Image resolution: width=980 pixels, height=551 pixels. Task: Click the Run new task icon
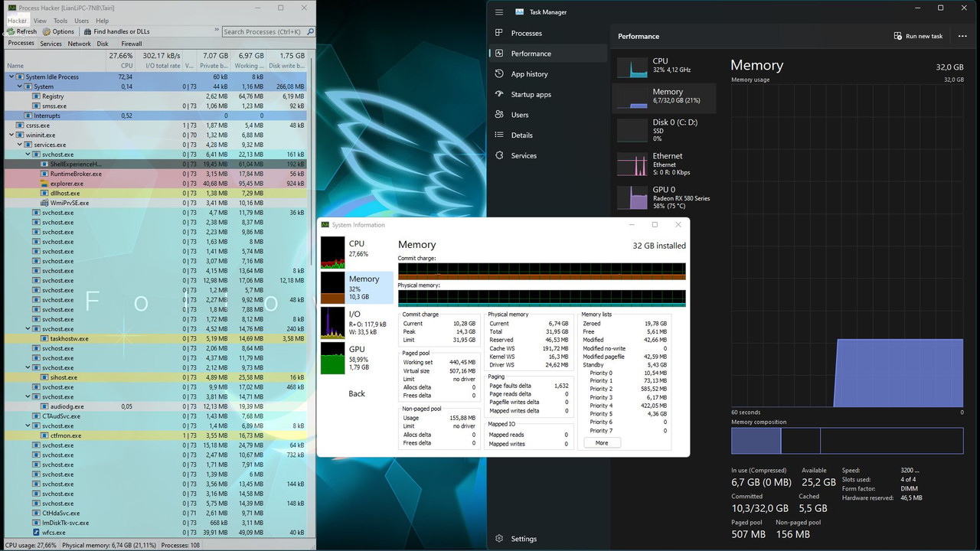click(898, 36)
